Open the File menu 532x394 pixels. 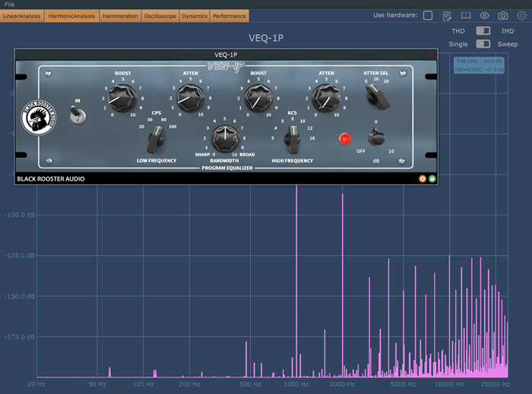10,5
